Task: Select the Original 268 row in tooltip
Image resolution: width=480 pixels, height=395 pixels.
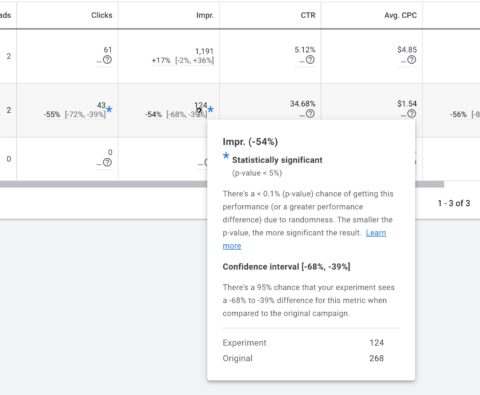Action: (x=303, y=358)
